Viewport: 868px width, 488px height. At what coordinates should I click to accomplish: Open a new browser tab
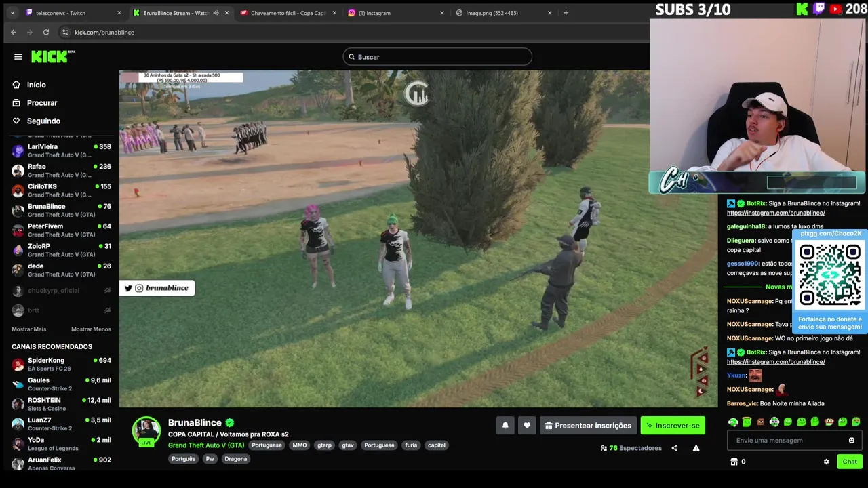tap(566, 12)
